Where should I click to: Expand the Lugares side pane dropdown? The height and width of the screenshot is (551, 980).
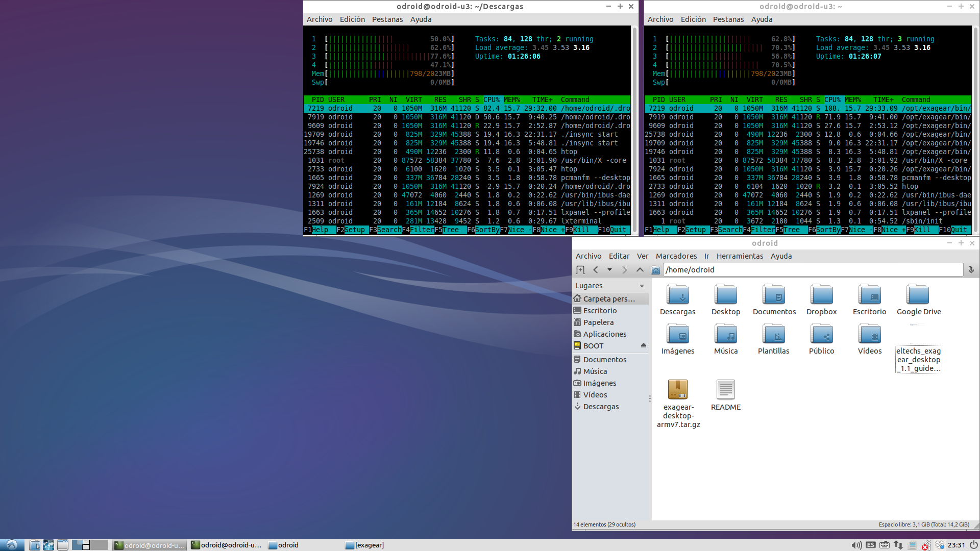pyautogui.click(x=642, y=286)
